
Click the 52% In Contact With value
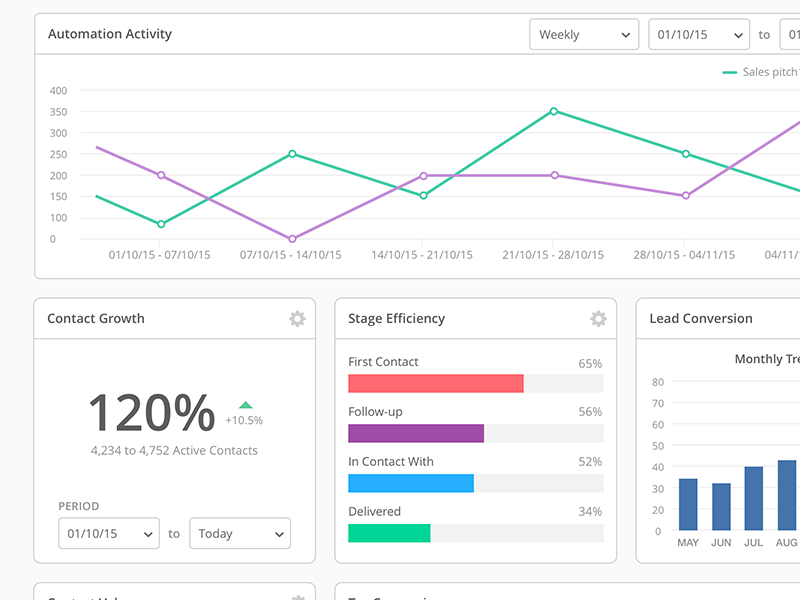[x=590, y=462]
